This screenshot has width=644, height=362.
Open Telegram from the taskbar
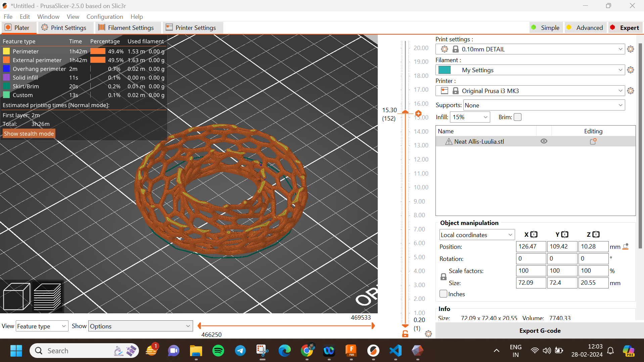click(240, 351)
